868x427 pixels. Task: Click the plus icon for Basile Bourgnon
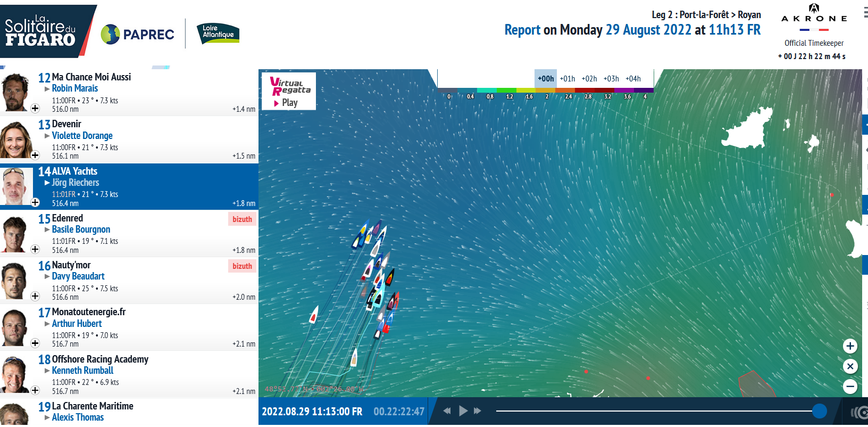(35, 249)
